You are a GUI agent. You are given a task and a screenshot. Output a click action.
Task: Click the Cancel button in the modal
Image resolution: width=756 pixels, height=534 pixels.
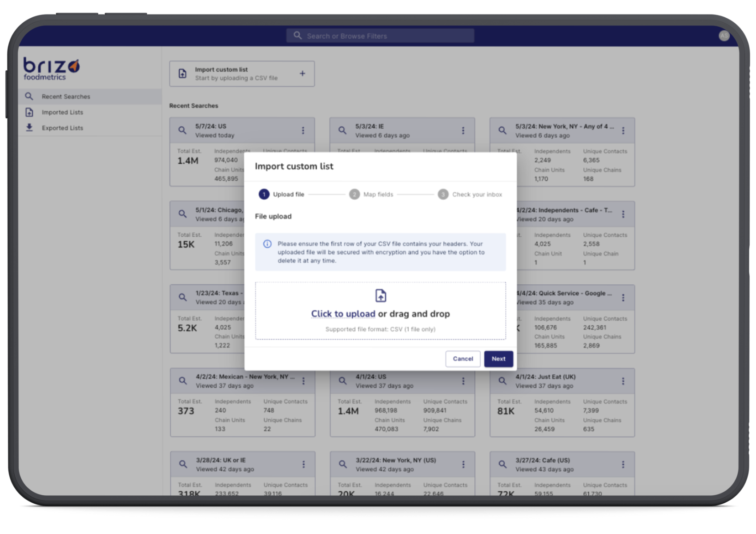pos(462,359)
